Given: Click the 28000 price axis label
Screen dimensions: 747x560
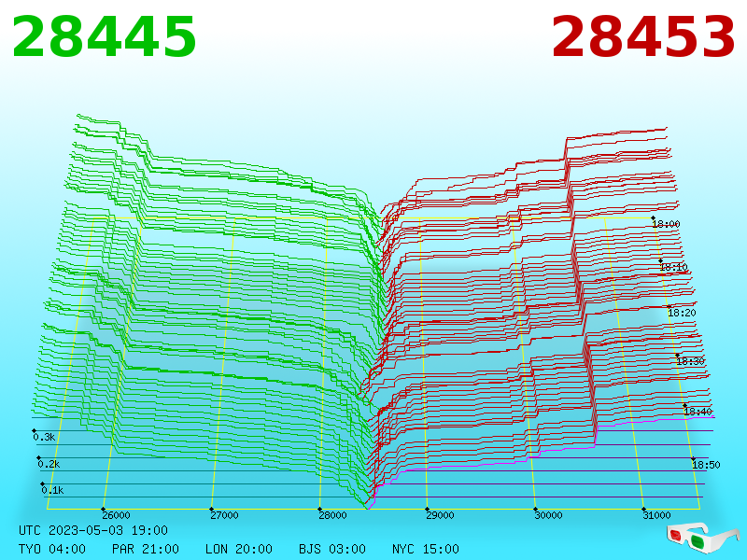Looking at the screenshot, I should click(x=332, y=515).
